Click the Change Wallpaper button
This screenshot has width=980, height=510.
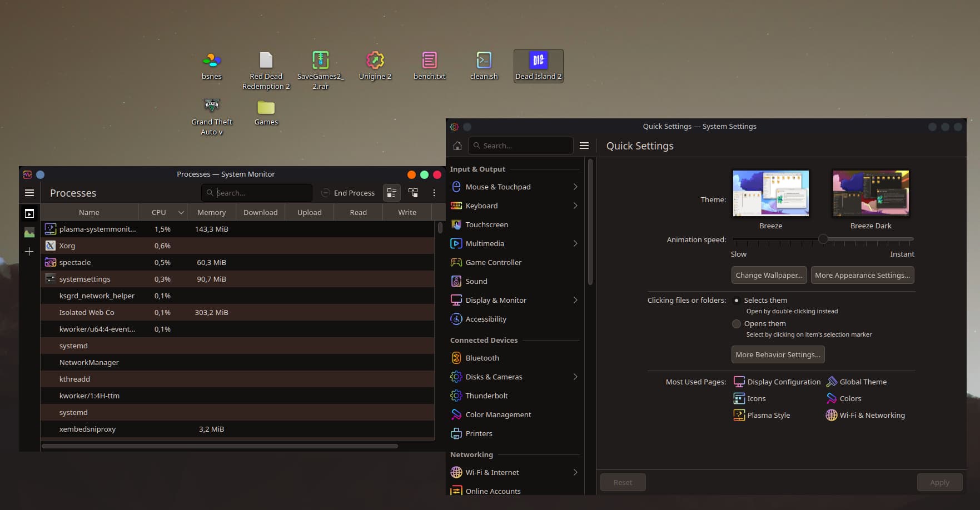(x=769, y=275)
